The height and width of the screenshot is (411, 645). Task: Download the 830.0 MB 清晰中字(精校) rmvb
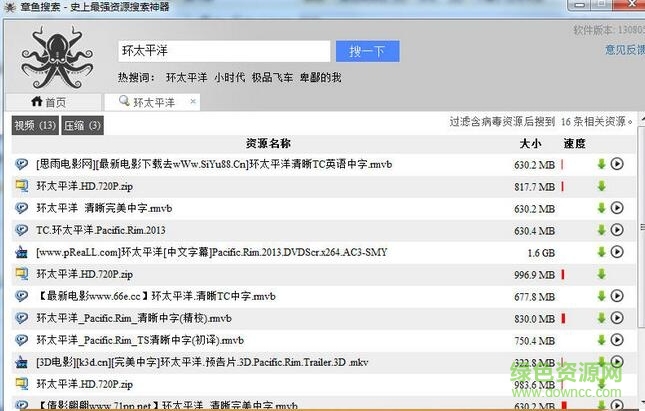click(x=602, y=318)
